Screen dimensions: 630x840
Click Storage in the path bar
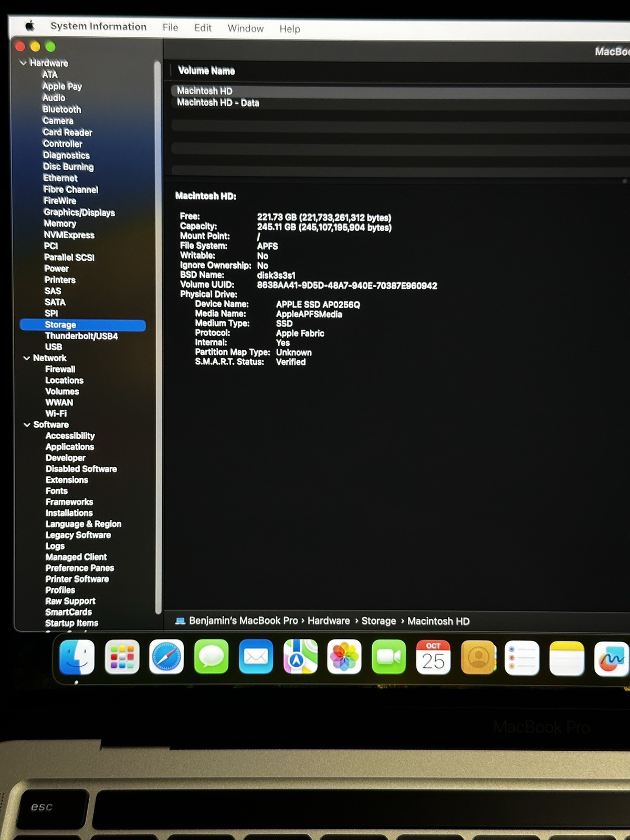click(x=379, y=621)
